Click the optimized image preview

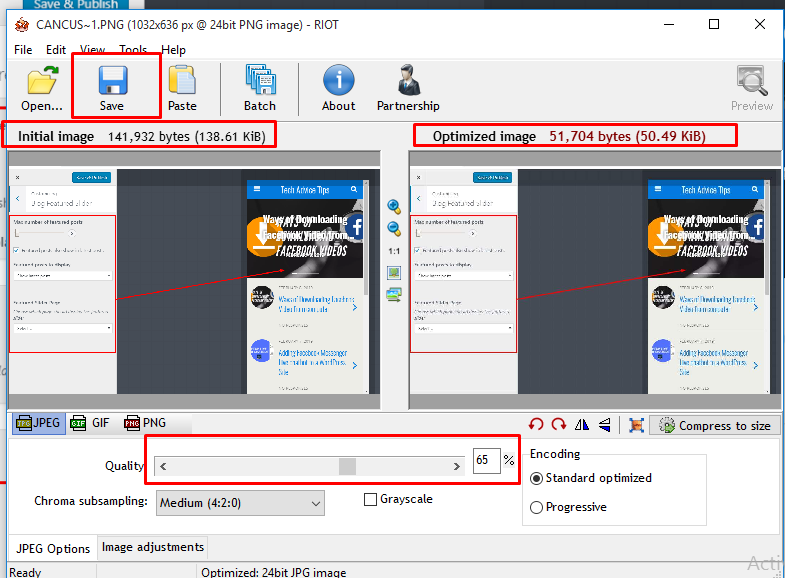click(595, 281)
